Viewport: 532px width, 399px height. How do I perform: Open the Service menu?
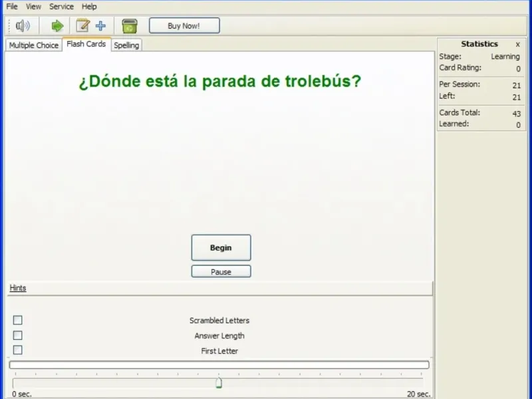tap(61, 7)
